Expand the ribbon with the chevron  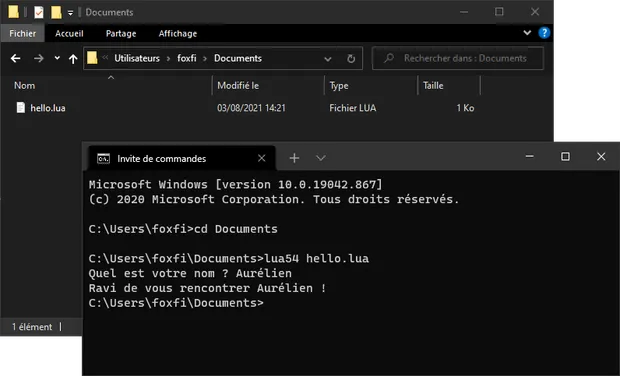click(527, 33)
